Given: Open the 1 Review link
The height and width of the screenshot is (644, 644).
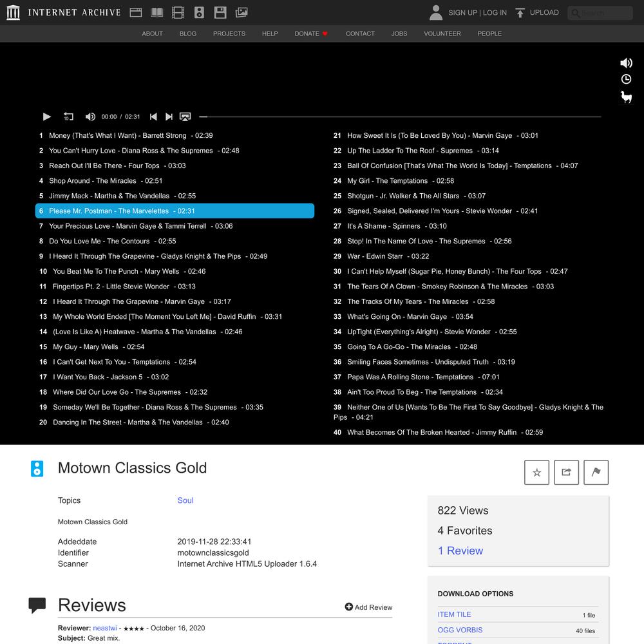Looking at the screenshot, I should pos(460,551).
